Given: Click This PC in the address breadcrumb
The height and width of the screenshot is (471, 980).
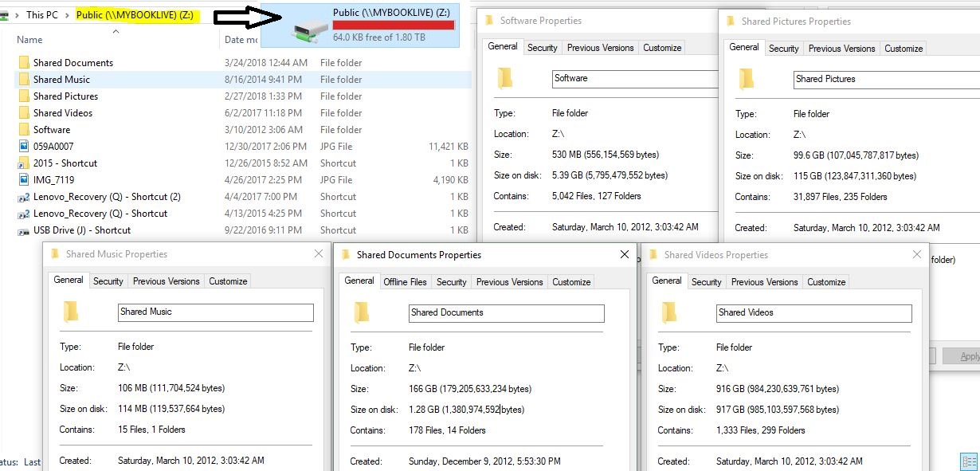Looking at the screenshot, I should point(41,15).
